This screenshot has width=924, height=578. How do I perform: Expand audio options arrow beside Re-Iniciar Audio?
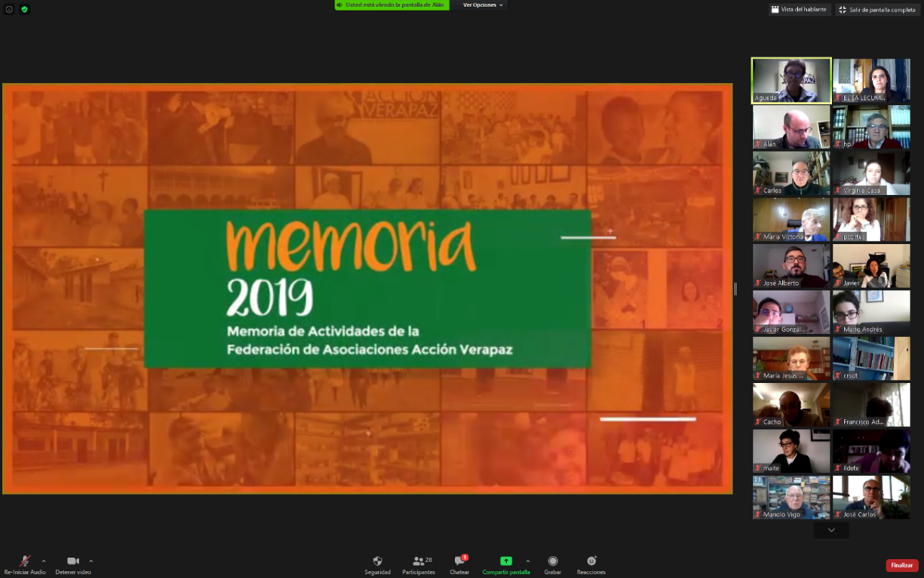coord(43,561)
